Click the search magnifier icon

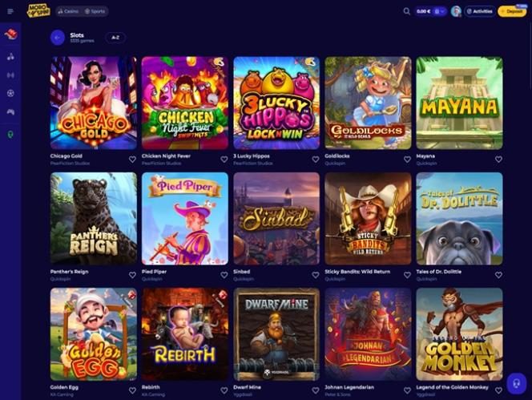point(406,11)
